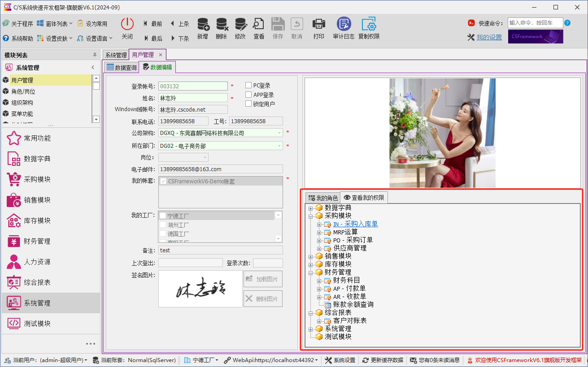
Task: Open 设置皮肤 dropdown menu
Action: coord(54,39)
